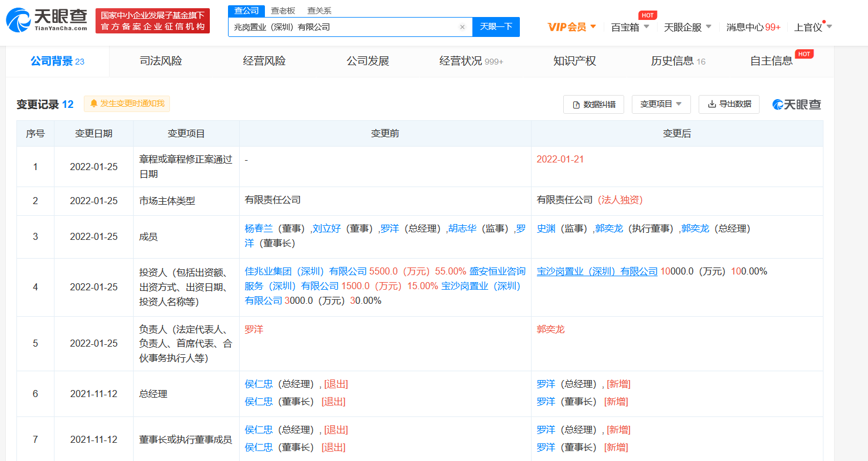Expand the 百宝箱 dropdown menu
Viewport: 868px width, 461px height.
point(630,27)
